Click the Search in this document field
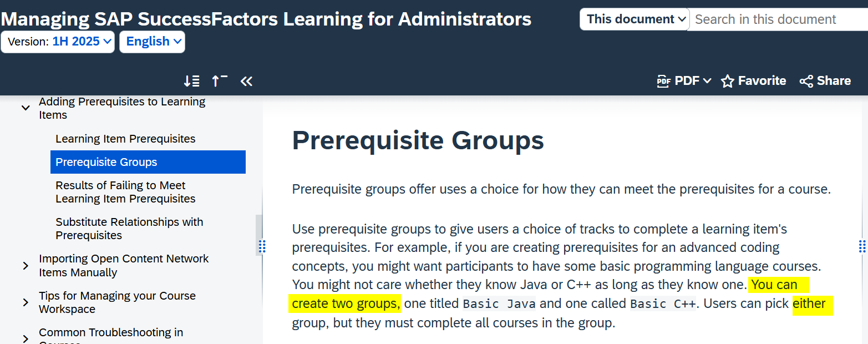 778,19
